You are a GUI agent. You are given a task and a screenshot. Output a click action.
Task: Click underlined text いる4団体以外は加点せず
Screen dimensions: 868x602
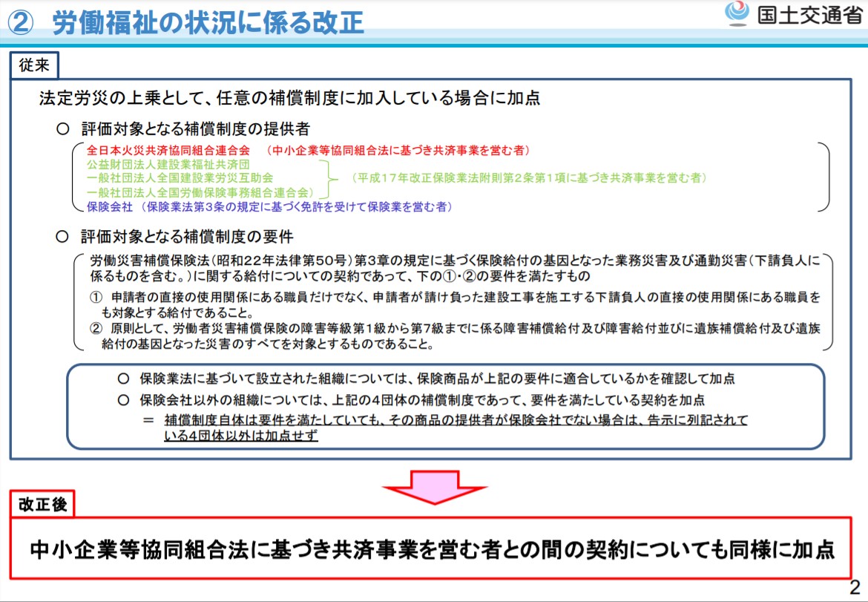pos(241,436)
